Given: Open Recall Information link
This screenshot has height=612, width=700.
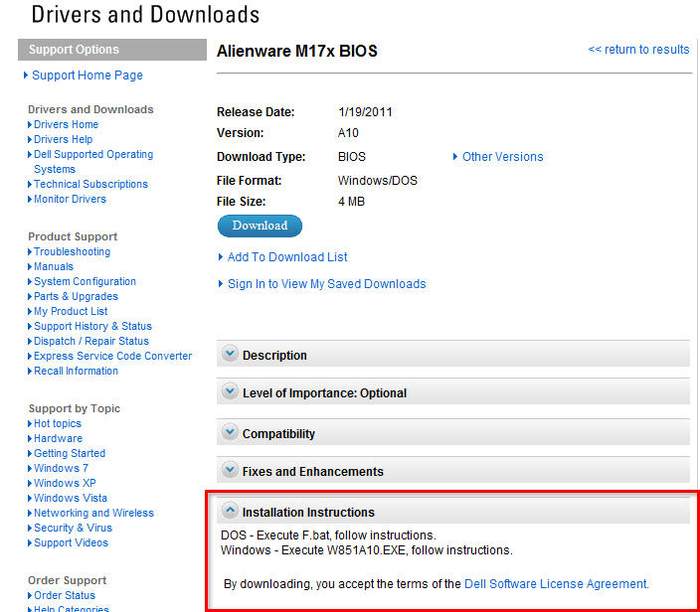Looking at the screenshot, I should (x=76, y=372).
